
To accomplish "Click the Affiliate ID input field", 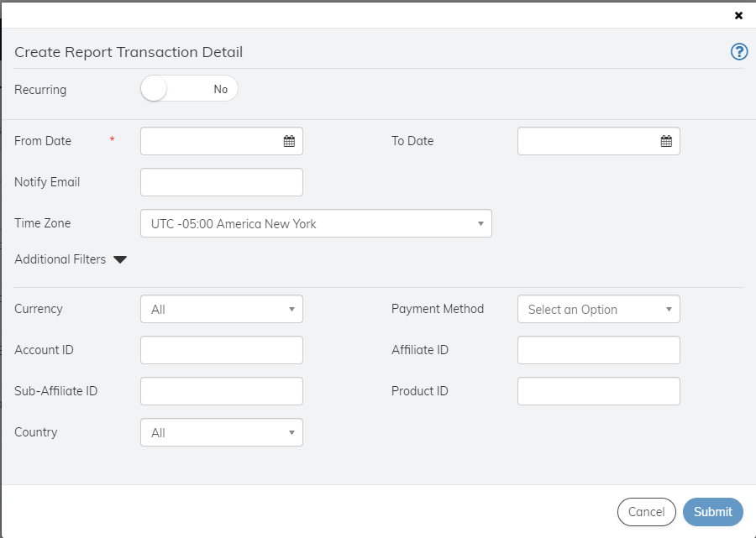I will (x=598, y=350).
